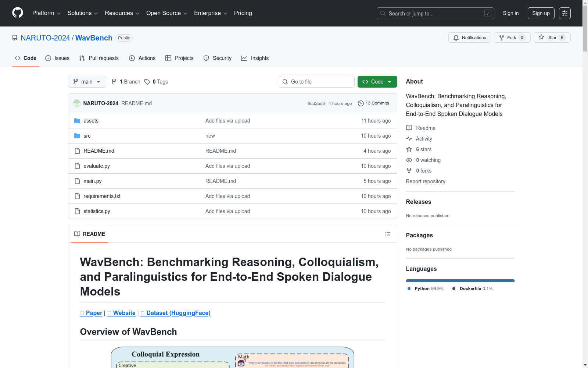588x368 pixels.
Task: Open the command palette icon button
Action: coord(565,13)
